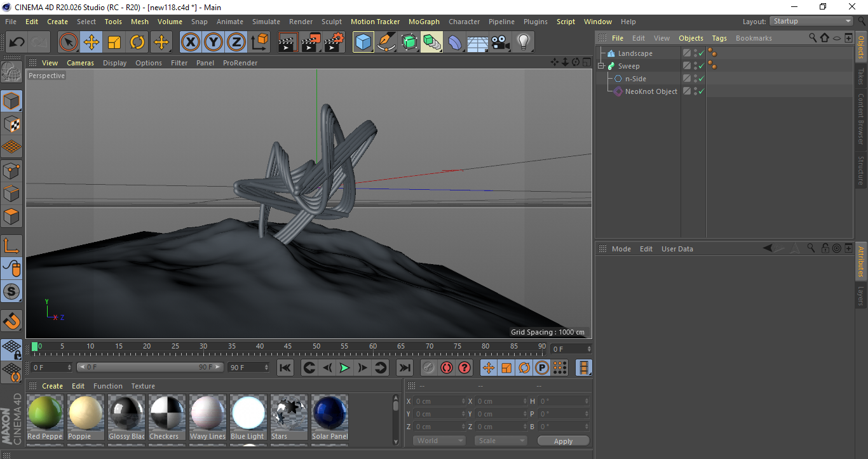Viewport: 868px width, 459px height.
Task: Open the Deformer bend icon
Action: (455, 43)
